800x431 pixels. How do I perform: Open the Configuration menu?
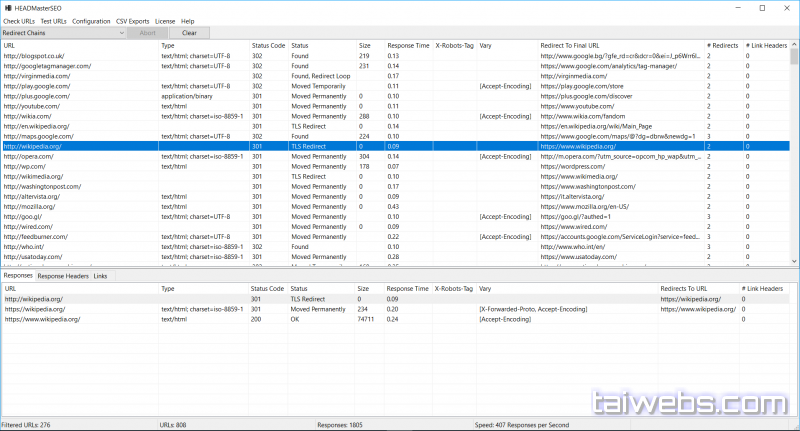[92, 21]
